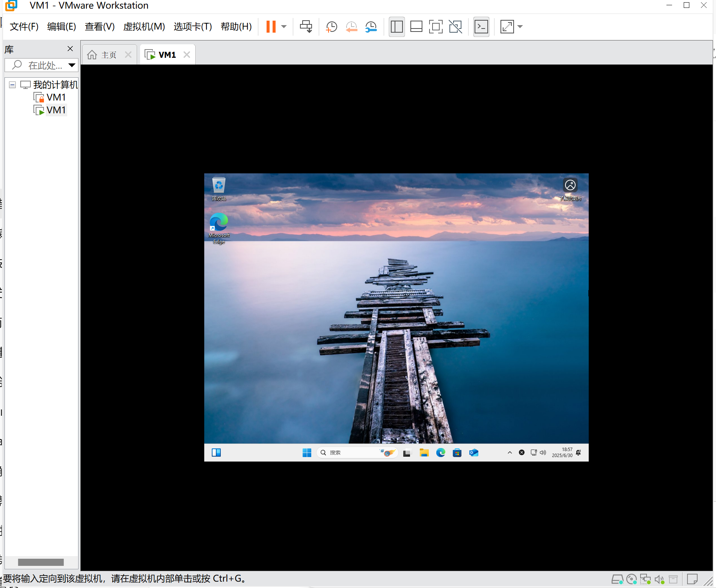
Task: Toggle the thumbnail bar view button
Action: click(x=416, y=27)
